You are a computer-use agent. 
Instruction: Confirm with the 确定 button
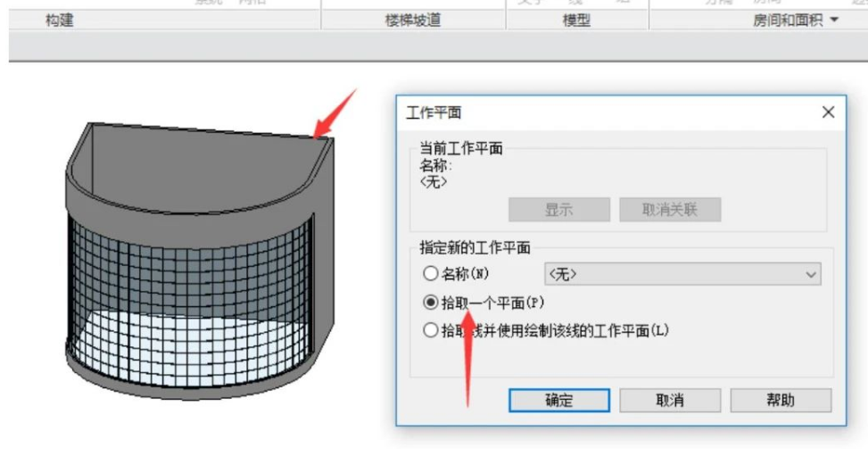point(559,400)
